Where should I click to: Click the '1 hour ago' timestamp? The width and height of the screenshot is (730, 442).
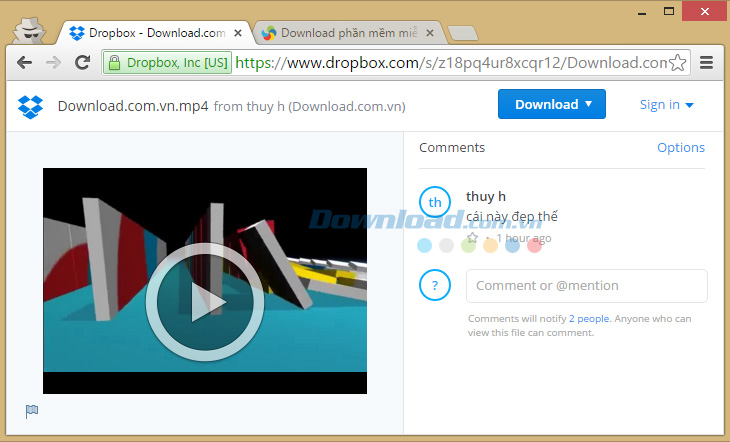524,238
